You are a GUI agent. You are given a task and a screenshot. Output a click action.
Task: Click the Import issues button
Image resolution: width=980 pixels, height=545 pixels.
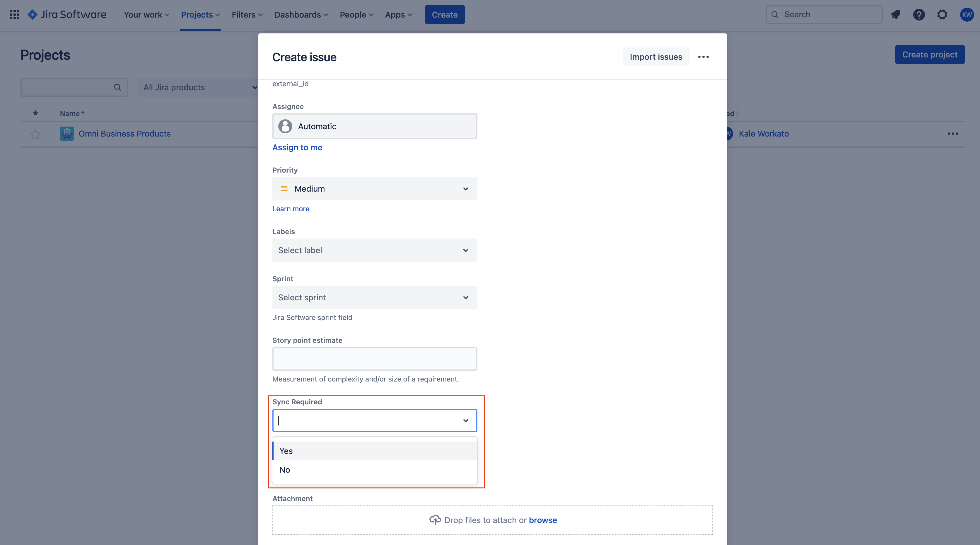click(x=655, y=57)
